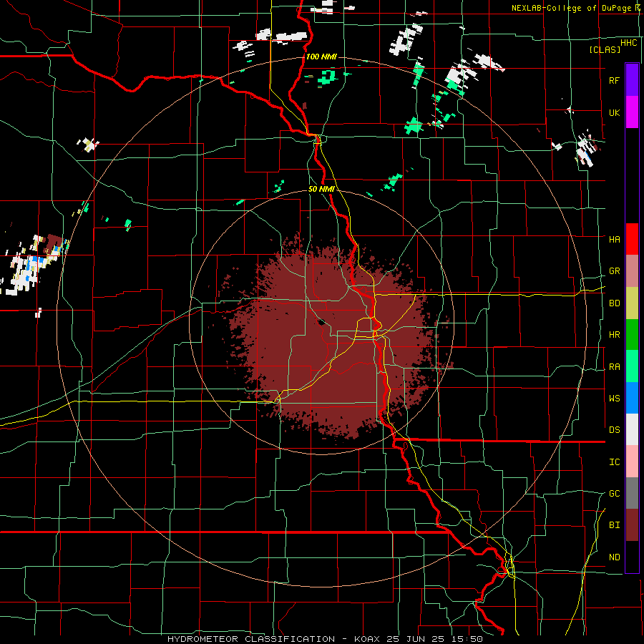The image size is (644, 644).
Task: Click the HR green legend swatch
Action: (632, 335)
